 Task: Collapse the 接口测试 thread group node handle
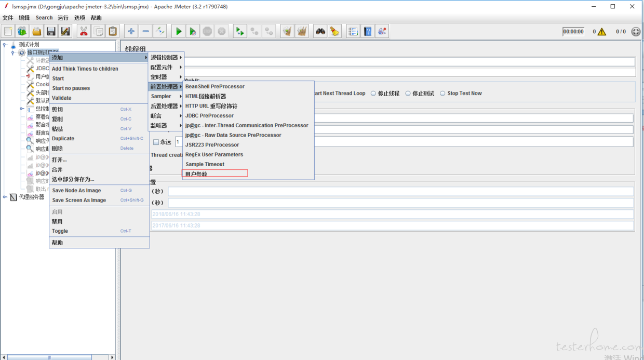tap(13, 52)
